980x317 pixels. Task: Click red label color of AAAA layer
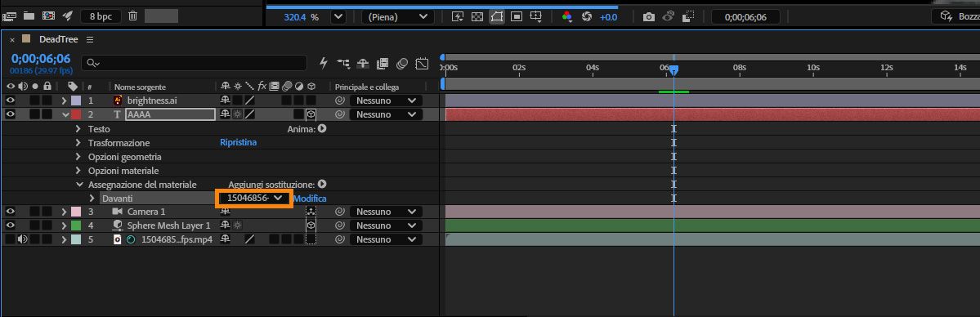[x=76, y=114]
